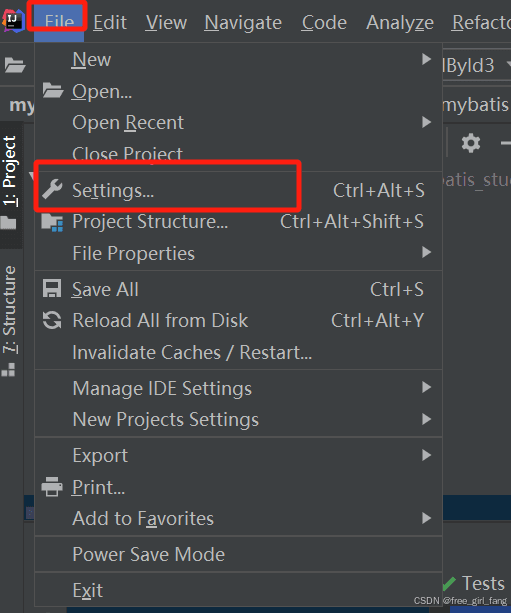The width and height of the screenshot is (511, 613).
Task: Open the Navigate menu
Action: (243, 22)
